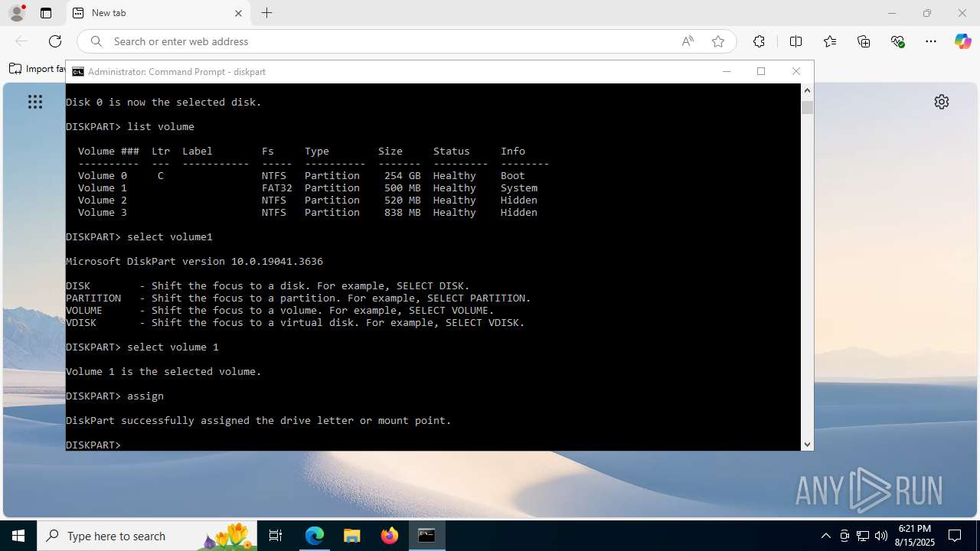Click Import favorites in bookmarks bar
Screen dimensions: 980x551
[37, 69]
